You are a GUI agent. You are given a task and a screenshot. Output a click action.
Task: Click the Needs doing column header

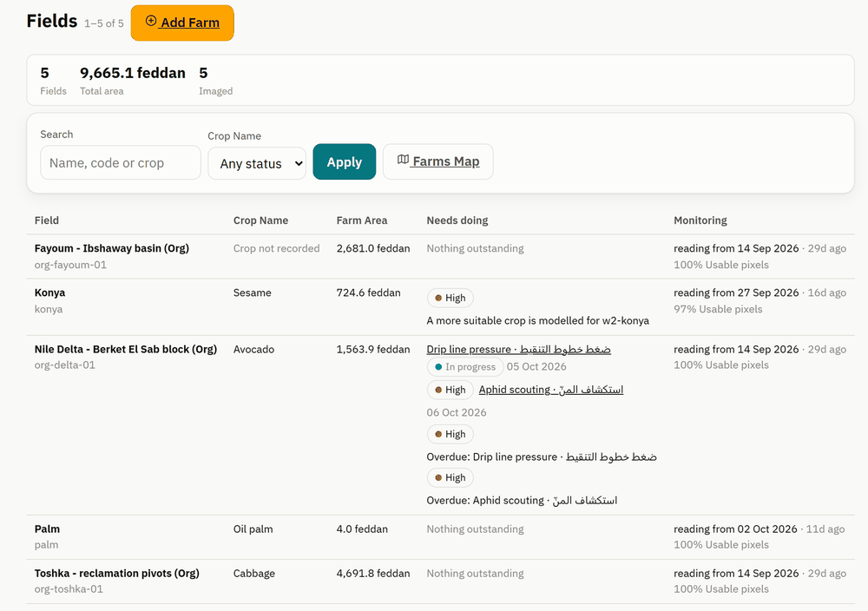point(457,220)
